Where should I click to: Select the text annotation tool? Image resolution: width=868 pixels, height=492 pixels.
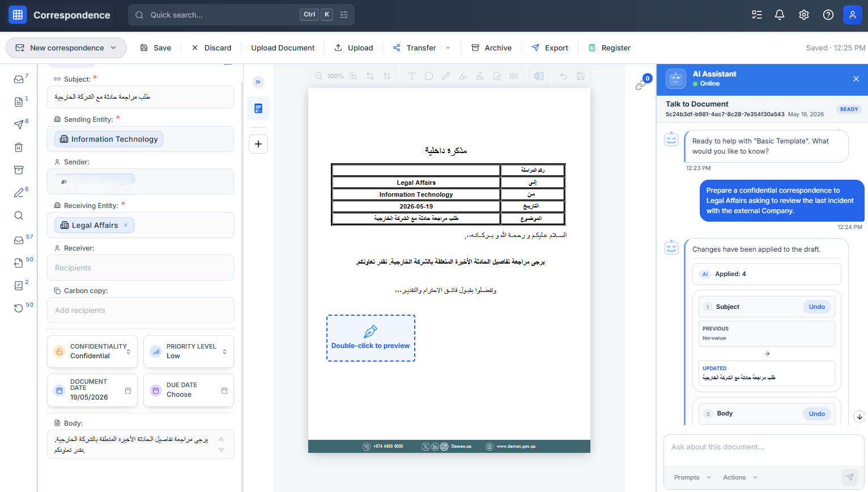[x=412, y=76]
